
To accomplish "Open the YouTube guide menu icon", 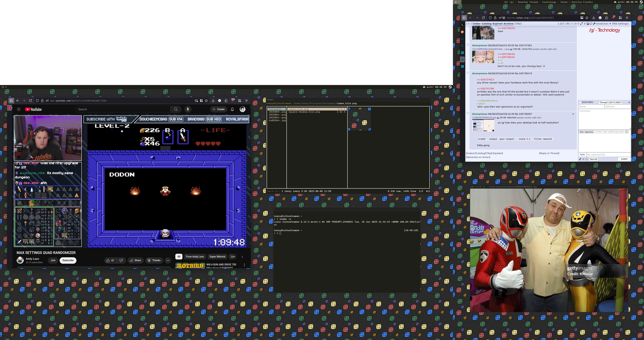I will (19, 109).
